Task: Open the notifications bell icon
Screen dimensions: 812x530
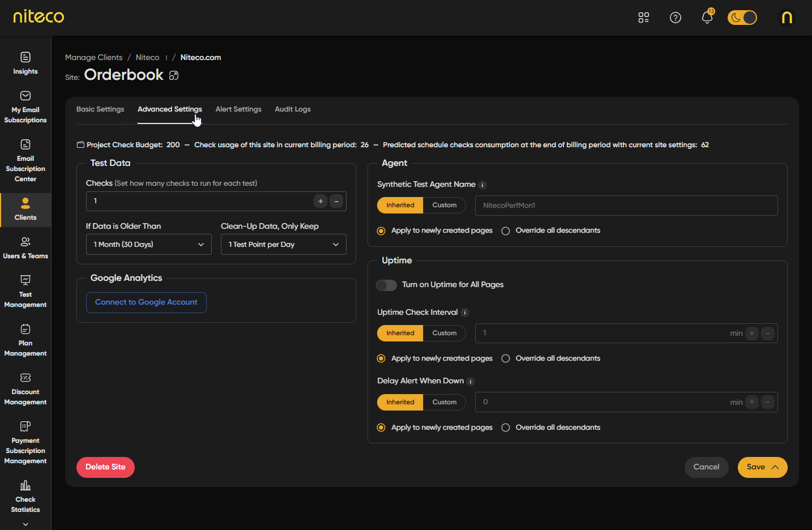Action: click(707, 18)
